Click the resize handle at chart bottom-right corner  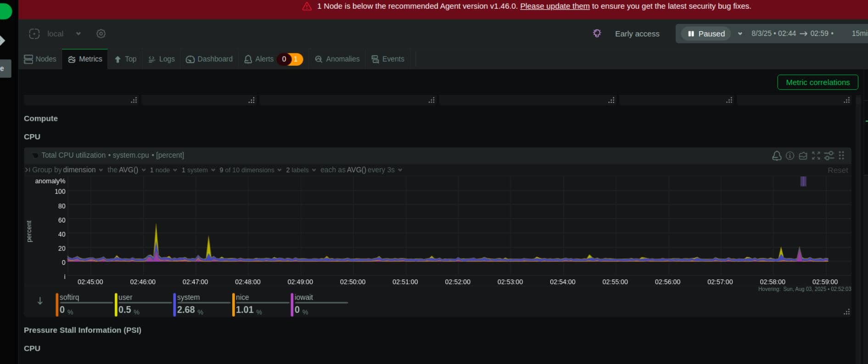coord(846,312)
